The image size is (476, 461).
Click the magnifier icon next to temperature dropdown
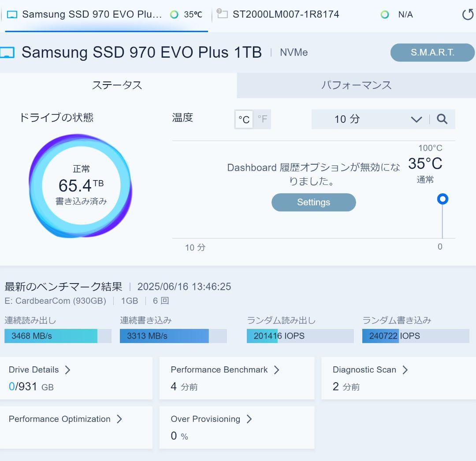443,119
